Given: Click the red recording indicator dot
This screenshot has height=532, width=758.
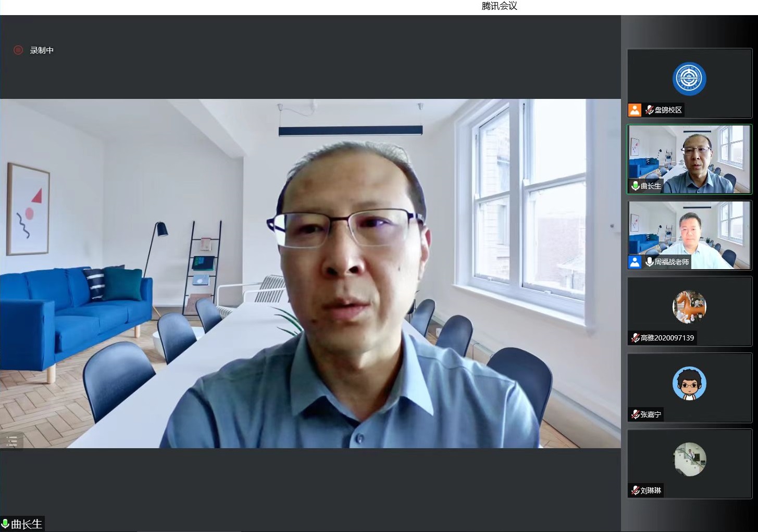Looking at the screenshot, I should click(x=18, y=50).
